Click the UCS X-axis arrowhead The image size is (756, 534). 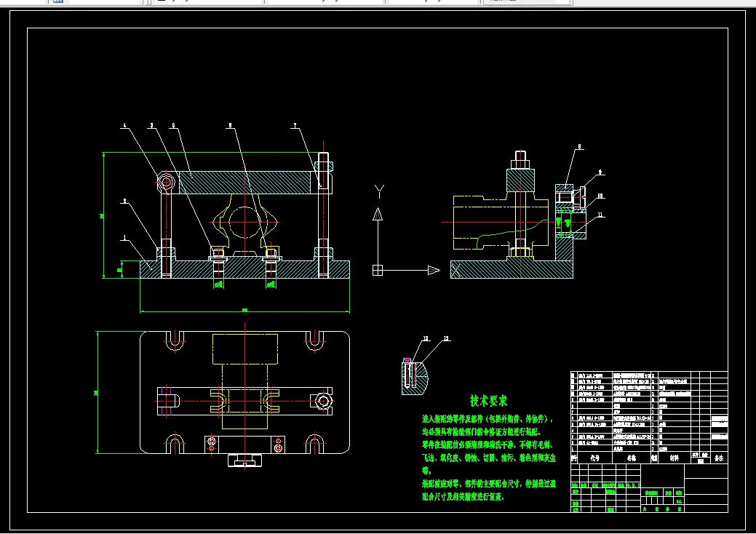434,271
